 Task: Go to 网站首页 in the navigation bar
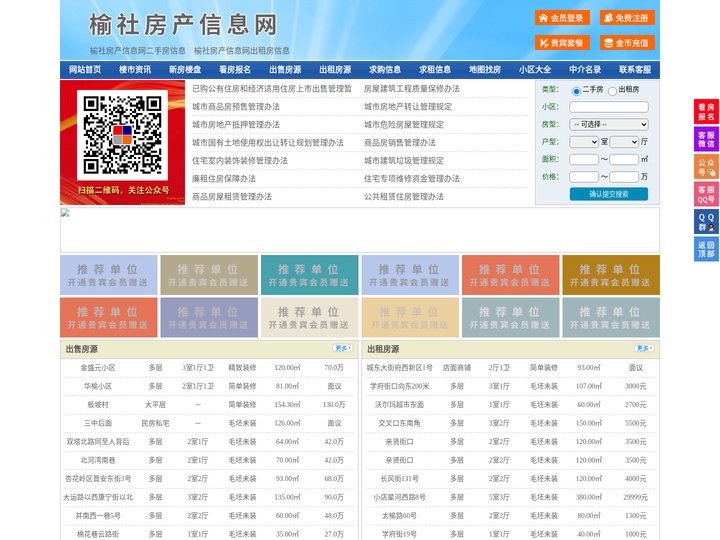[85, 70]
